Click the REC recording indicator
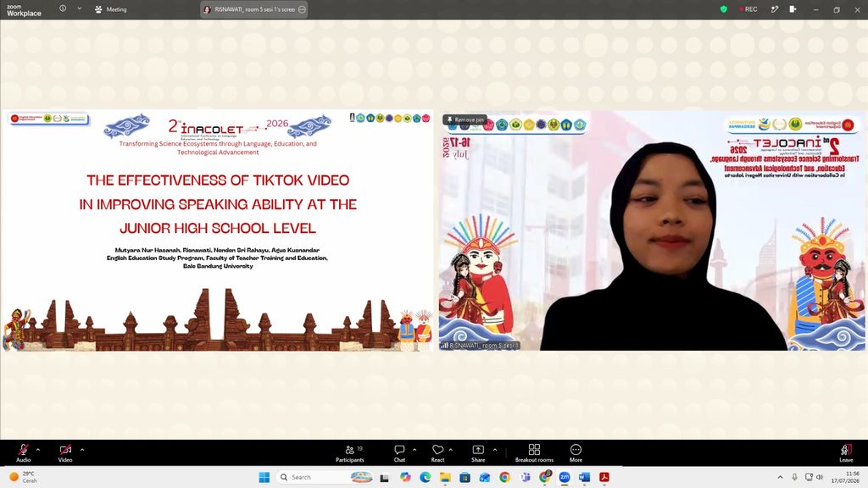 [748, 9]
